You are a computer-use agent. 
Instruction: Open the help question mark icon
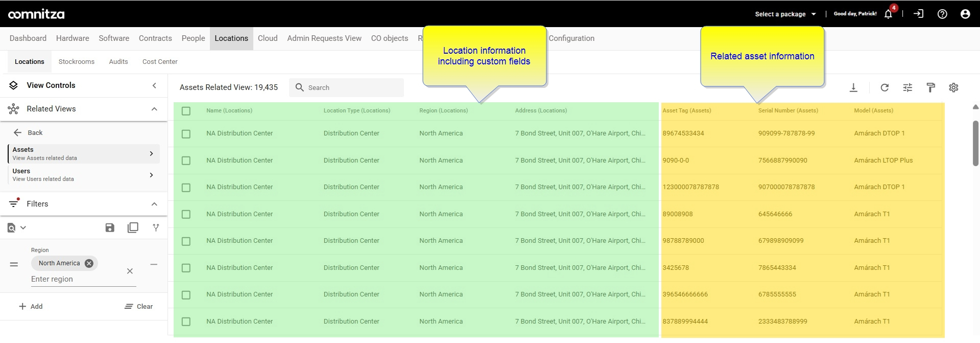[x=942, y=14]
